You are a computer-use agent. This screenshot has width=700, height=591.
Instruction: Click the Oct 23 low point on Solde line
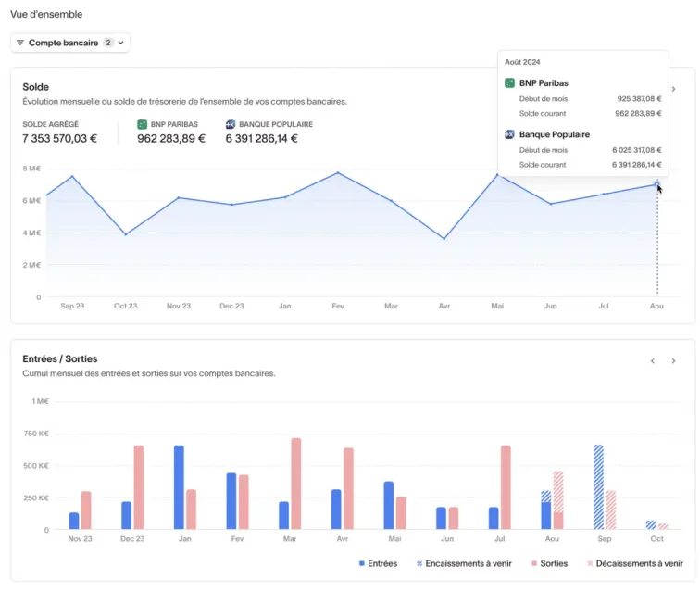coord(126,234)
